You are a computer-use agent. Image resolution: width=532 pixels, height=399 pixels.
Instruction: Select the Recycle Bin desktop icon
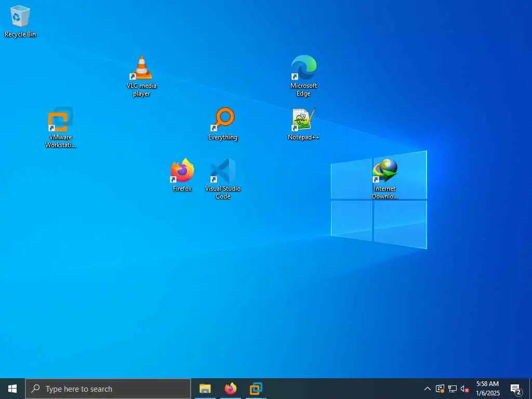[20, 21]
